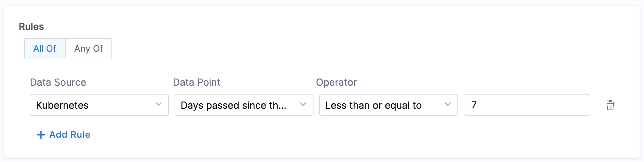Click the truncated Days passed since text
Viewport: 644px width, 162px height.
click(x=233, y=105)
